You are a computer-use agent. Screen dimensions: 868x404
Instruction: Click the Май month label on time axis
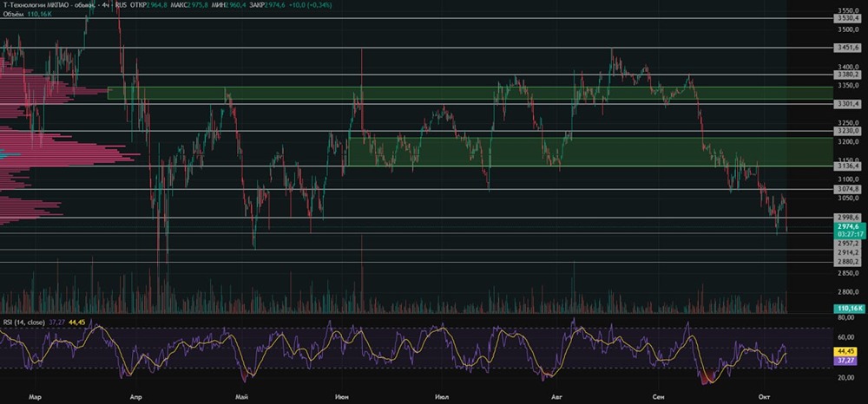241,397
